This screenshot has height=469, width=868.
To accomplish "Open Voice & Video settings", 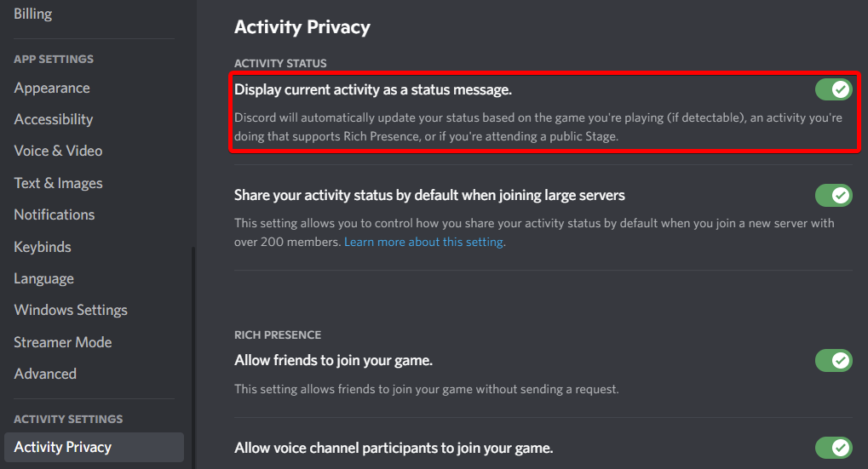I will (x=58, y=151).
